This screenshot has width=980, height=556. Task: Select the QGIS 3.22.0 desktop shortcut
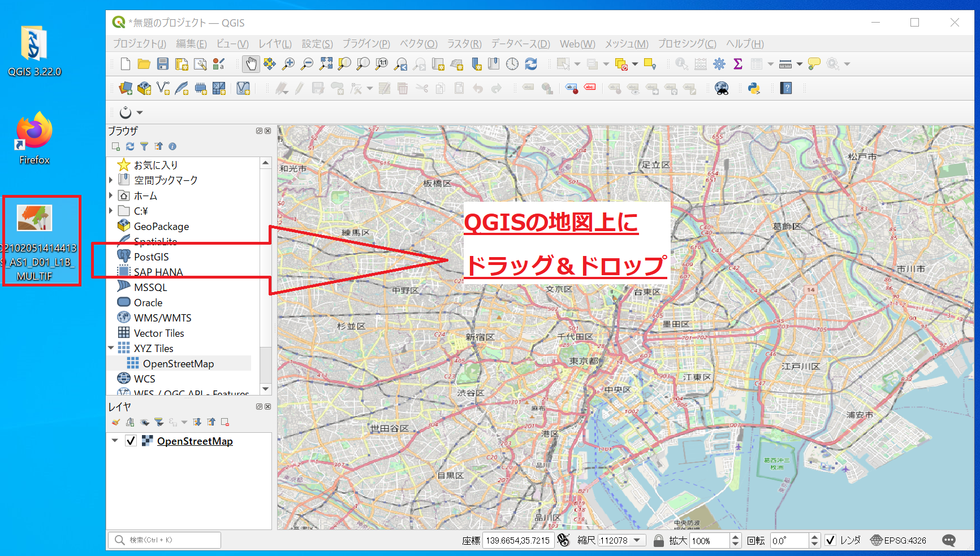coord(34,51)
